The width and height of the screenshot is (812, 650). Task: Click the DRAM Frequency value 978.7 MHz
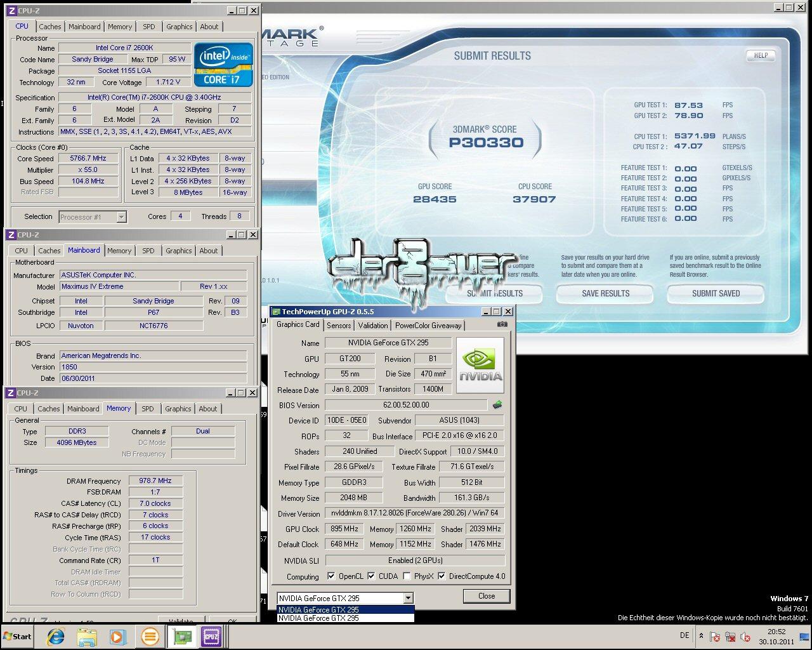tap(155, 481)
